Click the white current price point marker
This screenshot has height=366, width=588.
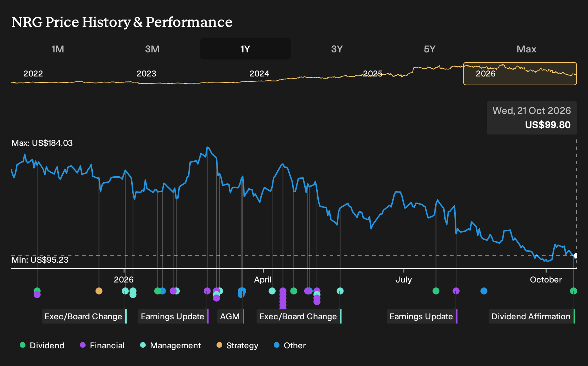click(x=576, y=256)
